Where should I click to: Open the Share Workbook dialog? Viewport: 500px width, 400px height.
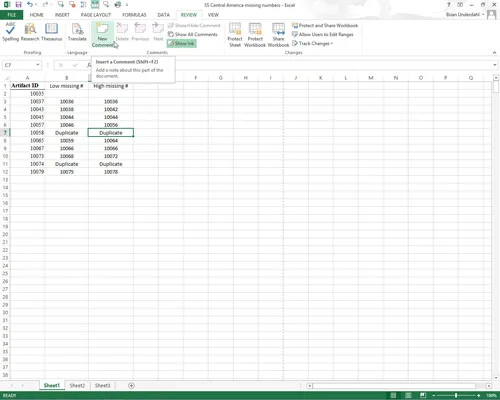coord(278,35)
